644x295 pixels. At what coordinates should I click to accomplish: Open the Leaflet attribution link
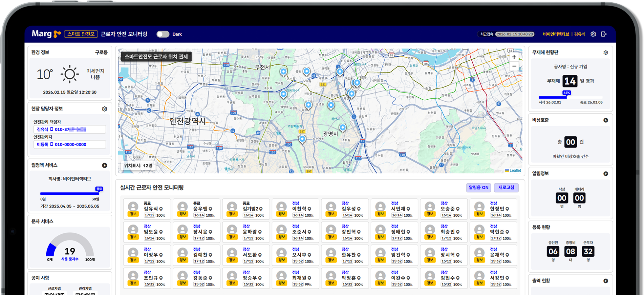tap(515, 170)
